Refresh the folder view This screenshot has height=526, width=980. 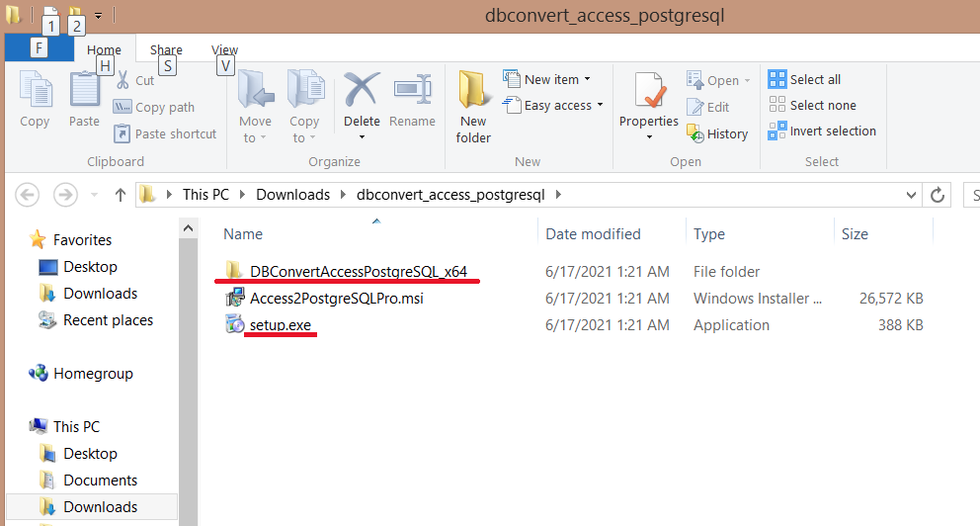click(938, 195)
